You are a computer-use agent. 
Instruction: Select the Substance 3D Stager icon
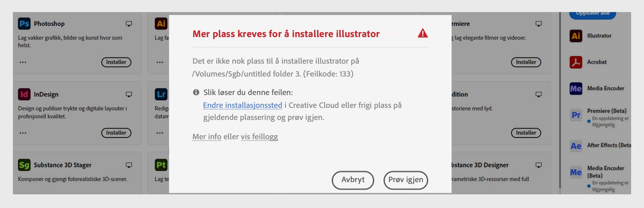point(24,165)
